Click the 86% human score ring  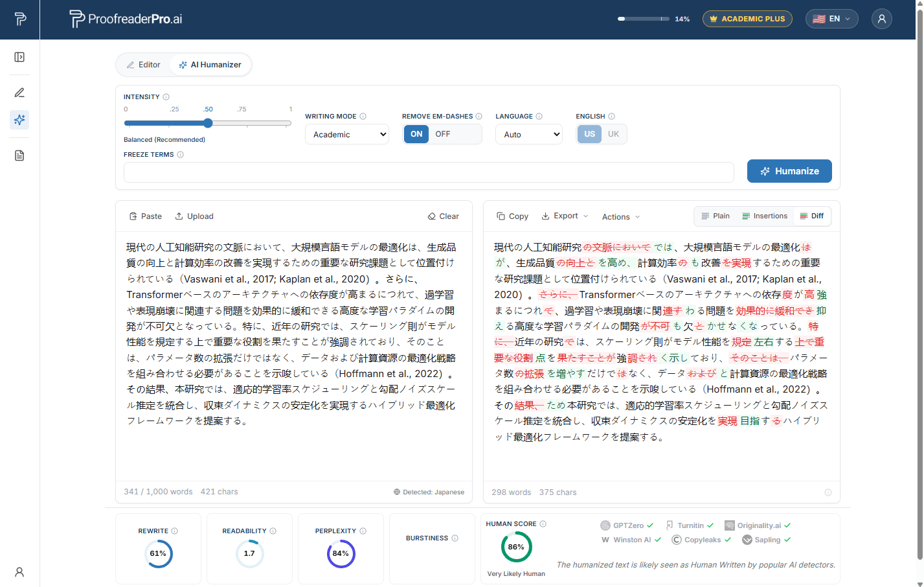point(516,547)
